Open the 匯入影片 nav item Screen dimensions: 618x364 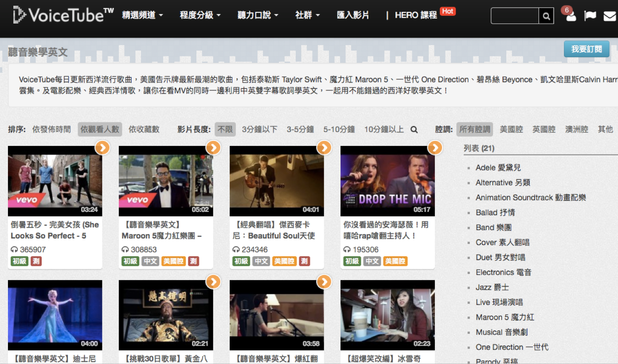[353, 15]
